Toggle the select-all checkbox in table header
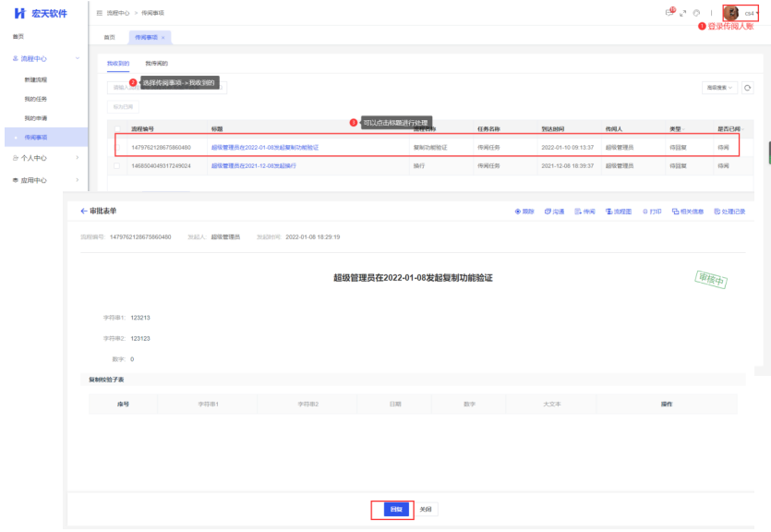 coord(117,129)
